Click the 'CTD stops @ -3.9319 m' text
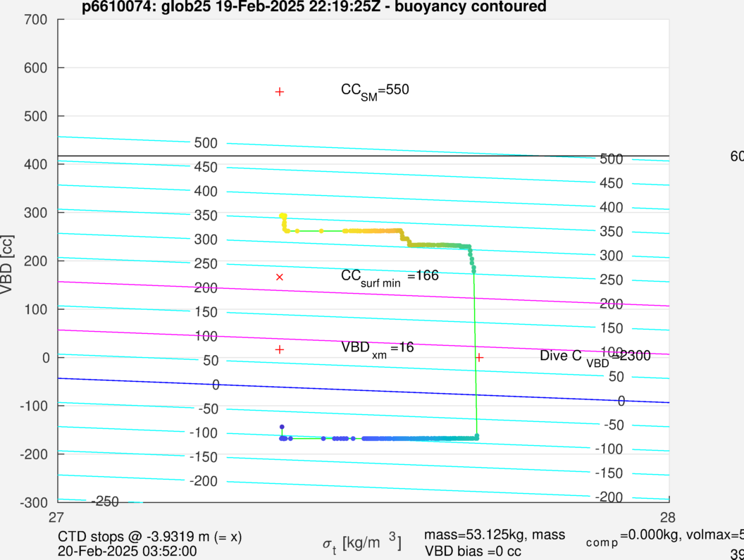The image size is (744, 560). pos(150,537)
